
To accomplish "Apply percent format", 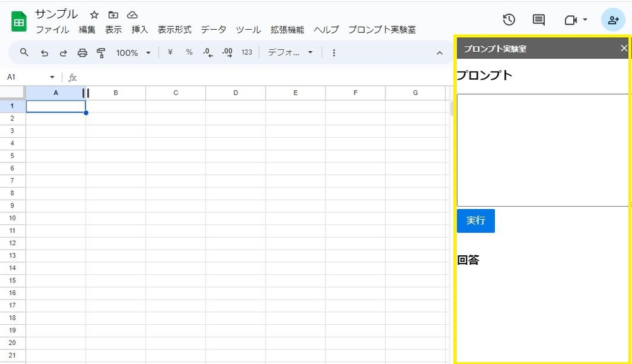I will point(189,52).
